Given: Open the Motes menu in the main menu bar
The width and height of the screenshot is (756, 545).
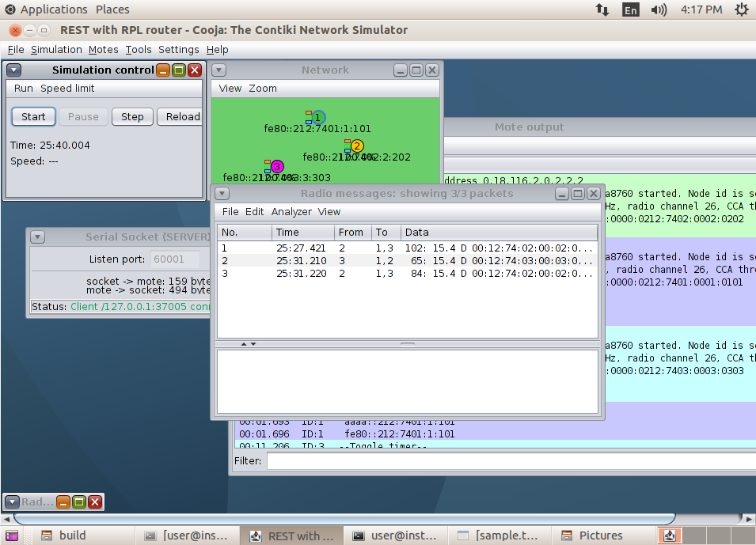Looking at the screenshot, I should [103, 49].
